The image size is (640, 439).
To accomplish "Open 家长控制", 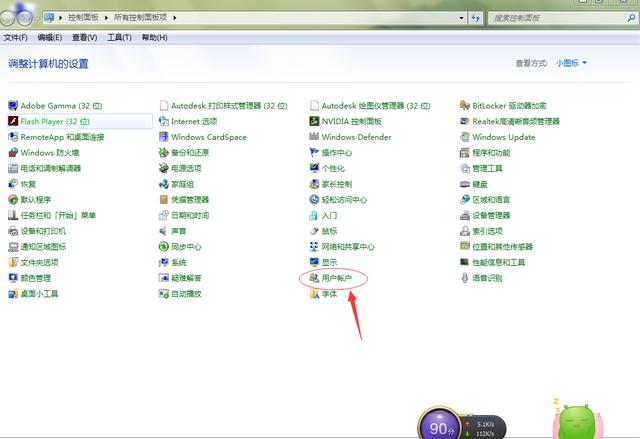I will point(331,184).
